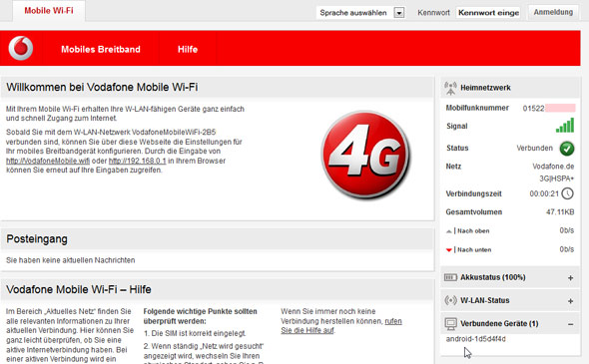Open the Hilfe menu
Image resolution: width=589 pixels, height=364 pixels.
click(x=188, y=49)
